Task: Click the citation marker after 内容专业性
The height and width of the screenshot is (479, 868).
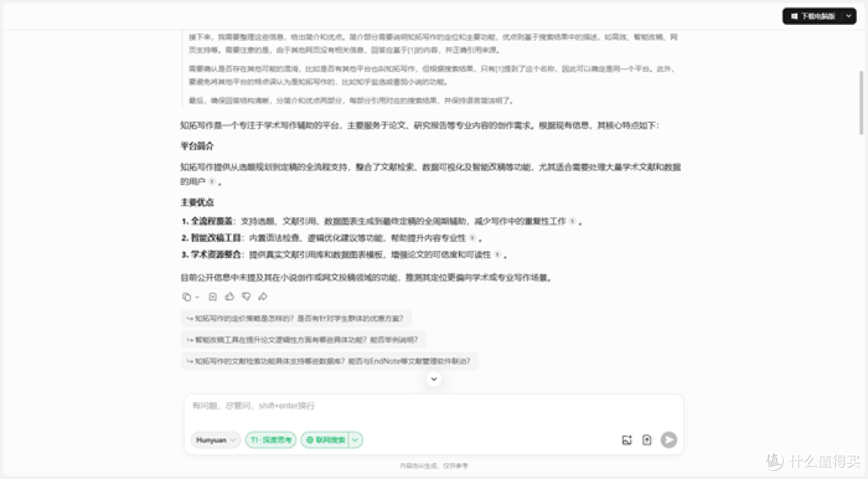Action: click(473, 238)
